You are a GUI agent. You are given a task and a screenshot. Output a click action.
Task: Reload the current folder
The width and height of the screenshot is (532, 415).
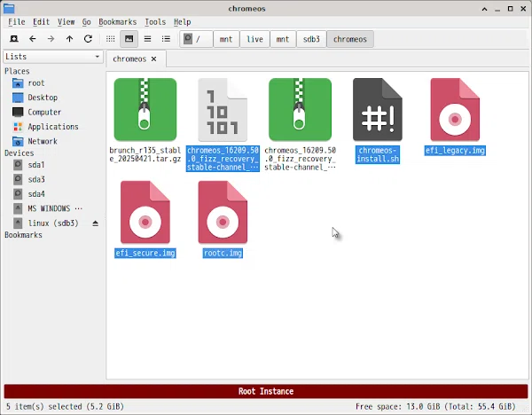88,39
